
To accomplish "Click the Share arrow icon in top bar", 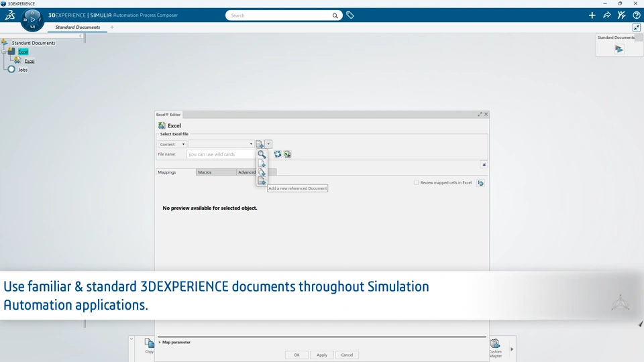I will click(606, 15).
